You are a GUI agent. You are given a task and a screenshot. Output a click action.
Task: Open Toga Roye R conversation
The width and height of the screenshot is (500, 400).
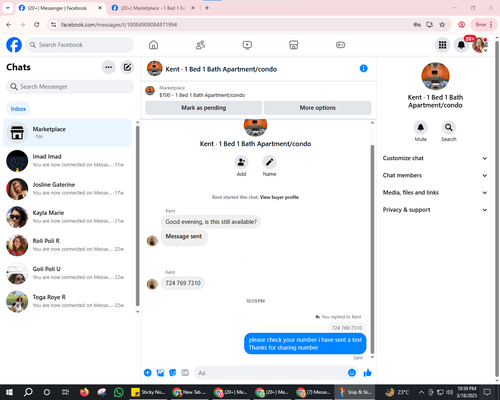(67, 301)
